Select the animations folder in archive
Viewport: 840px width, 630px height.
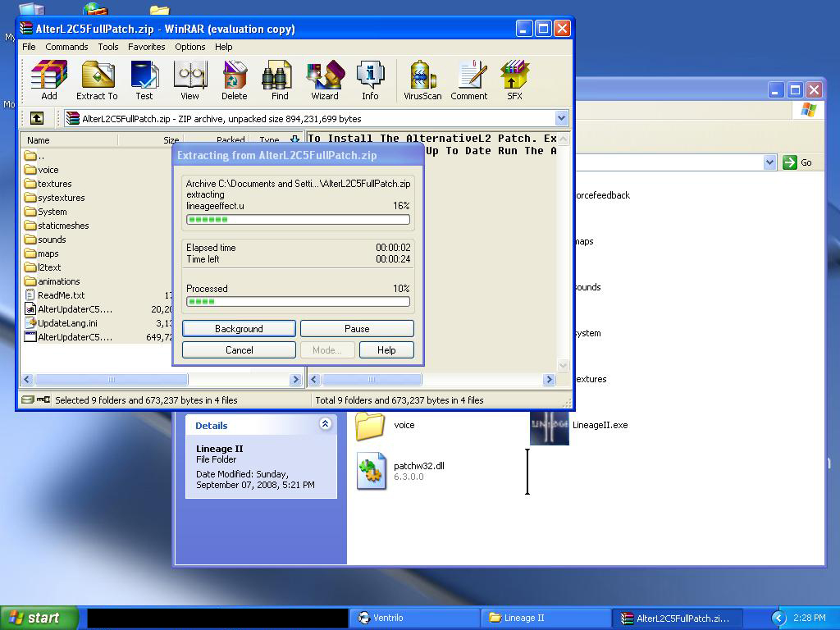pos(52,281)
